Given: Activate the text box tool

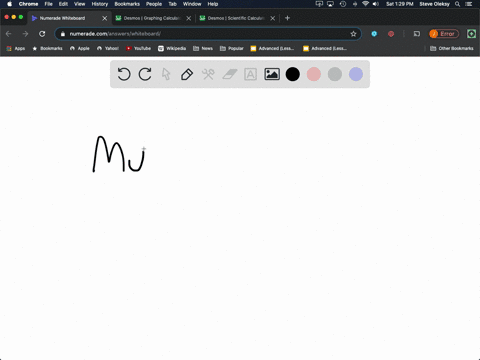Looking at the screenshot, I should (x=250, y=74).
